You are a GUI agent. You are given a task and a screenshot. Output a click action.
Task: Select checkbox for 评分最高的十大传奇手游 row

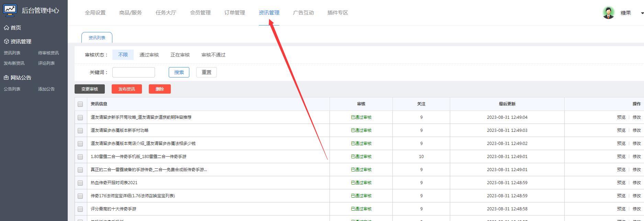[80, 209]
